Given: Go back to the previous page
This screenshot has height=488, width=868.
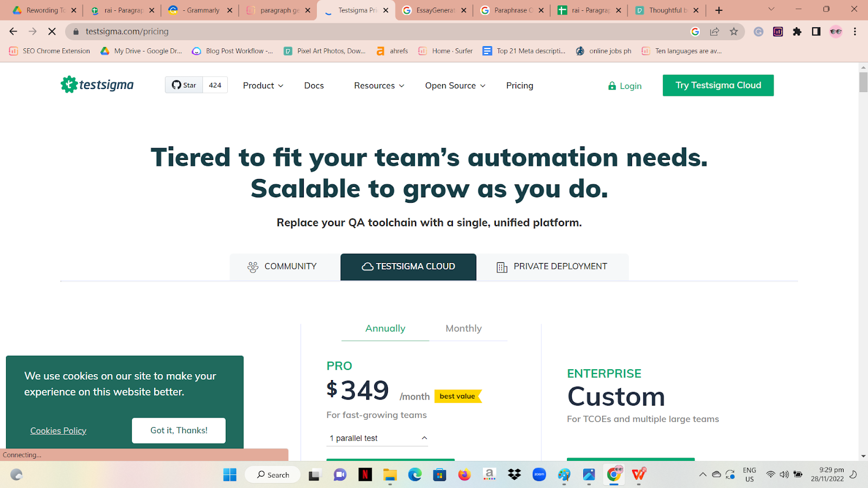Looking at the screenshot, I should pos(14,31).
